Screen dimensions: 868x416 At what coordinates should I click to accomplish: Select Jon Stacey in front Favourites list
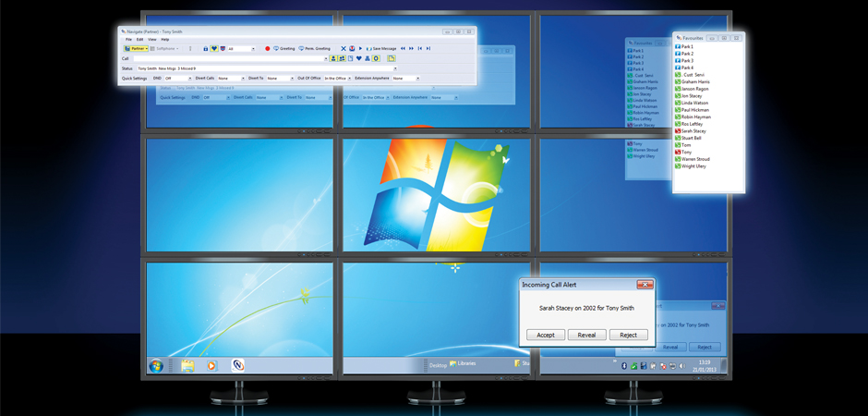689,96
